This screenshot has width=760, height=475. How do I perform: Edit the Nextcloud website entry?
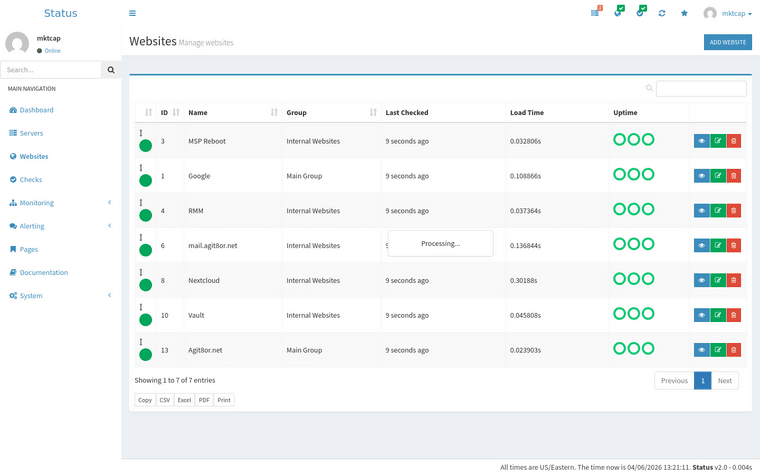(x=718, y=281)
